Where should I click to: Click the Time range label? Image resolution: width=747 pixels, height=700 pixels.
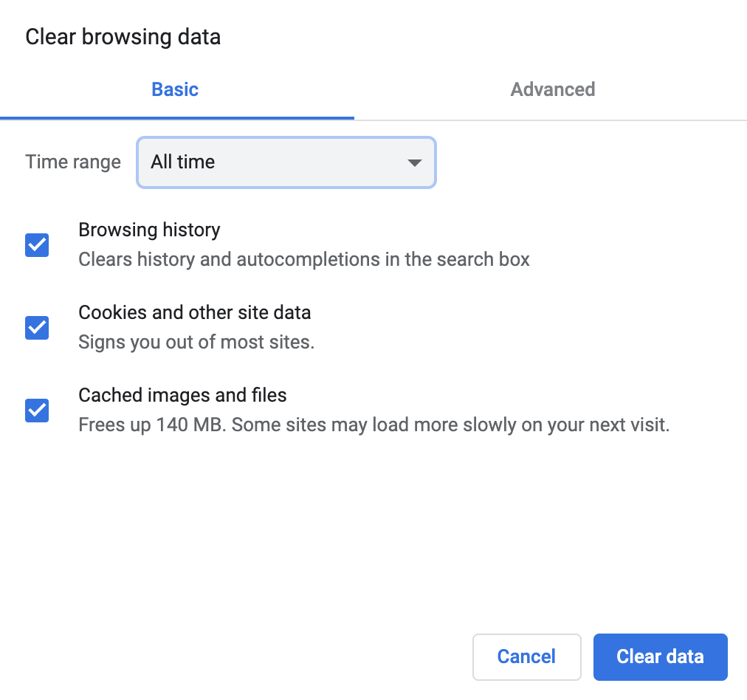pos(72,162)
